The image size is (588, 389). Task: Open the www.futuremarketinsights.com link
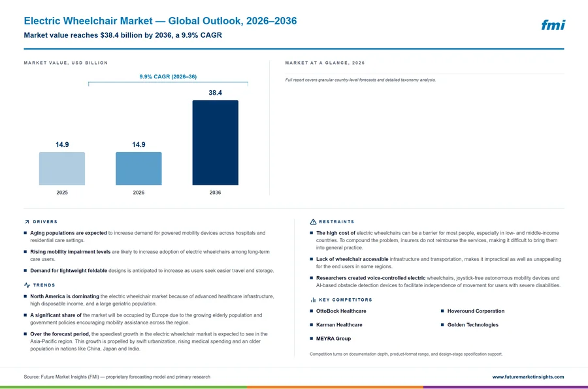528,377
